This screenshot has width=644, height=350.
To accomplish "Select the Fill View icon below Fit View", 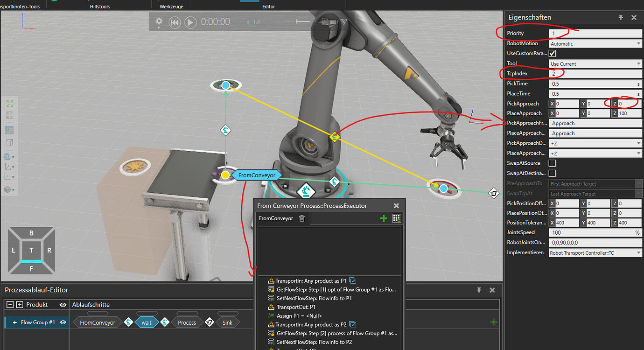I will point(10,115).
